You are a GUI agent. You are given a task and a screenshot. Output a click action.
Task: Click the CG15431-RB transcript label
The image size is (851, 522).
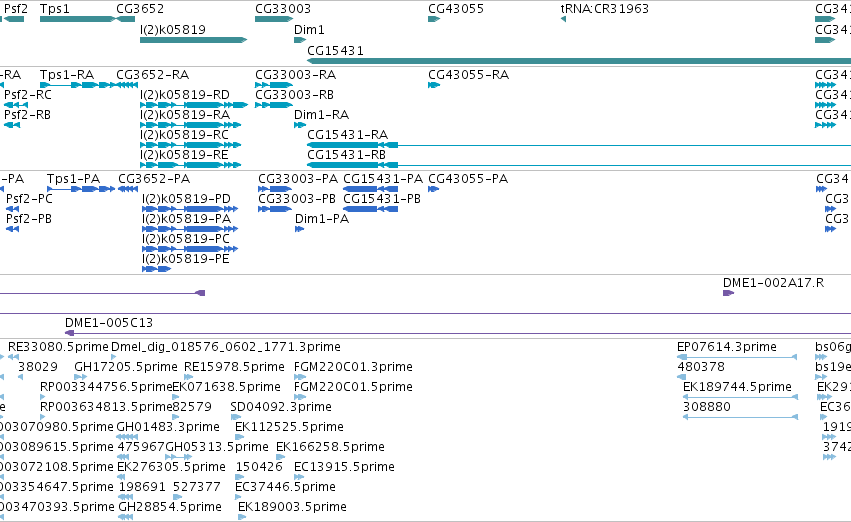tap(346, 155)
